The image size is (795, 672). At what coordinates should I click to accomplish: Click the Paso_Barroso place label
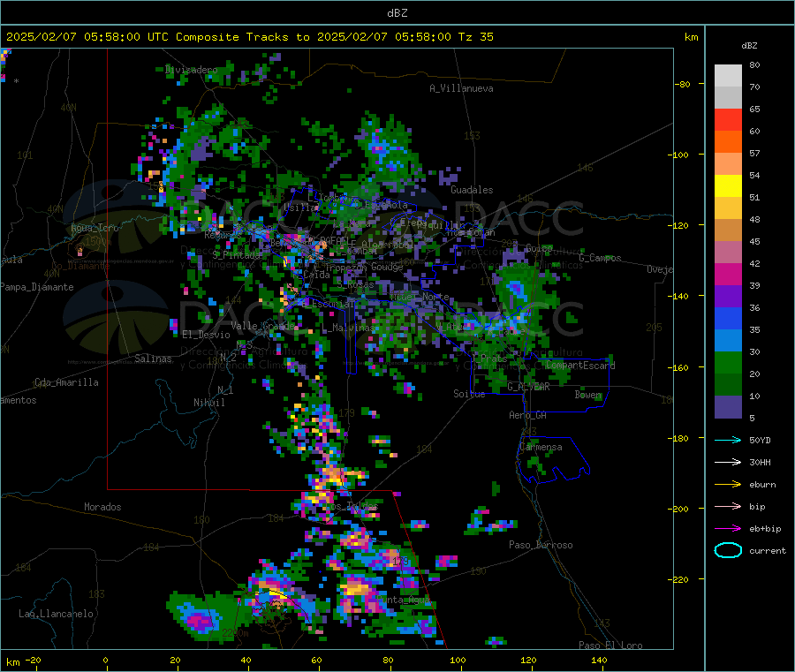coord(541,545)
